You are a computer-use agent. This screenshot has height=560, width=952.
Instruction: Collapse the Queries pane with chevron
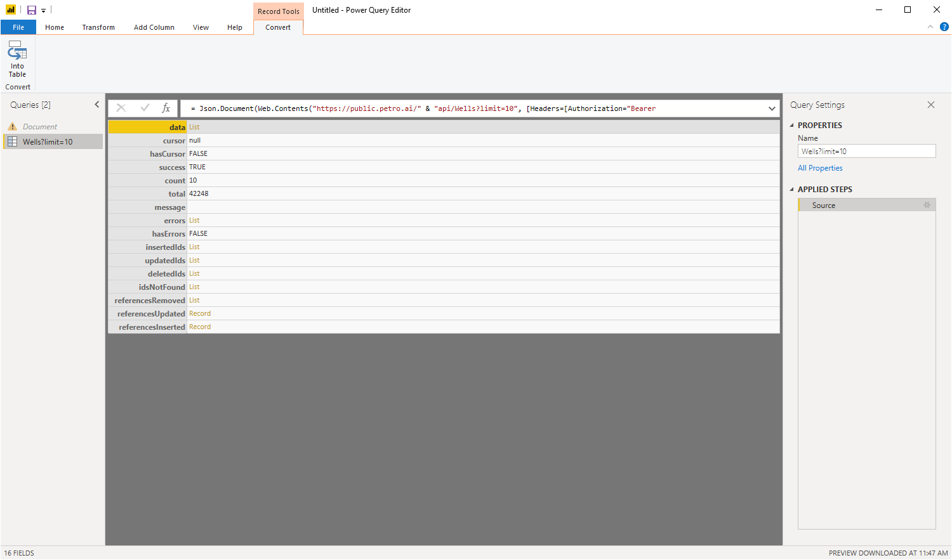click(x=97, y=105)
